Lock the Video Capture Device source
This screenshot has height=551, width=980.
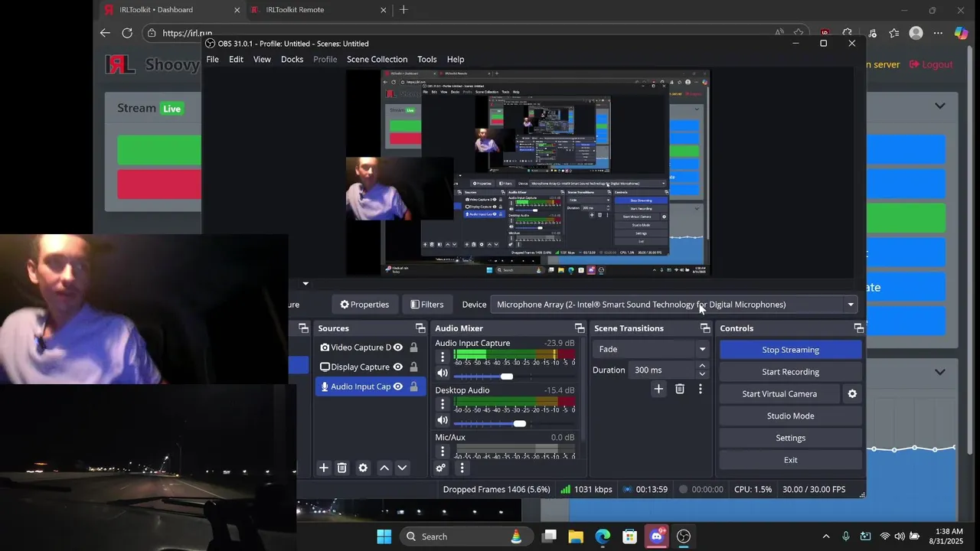click(413, 347)
